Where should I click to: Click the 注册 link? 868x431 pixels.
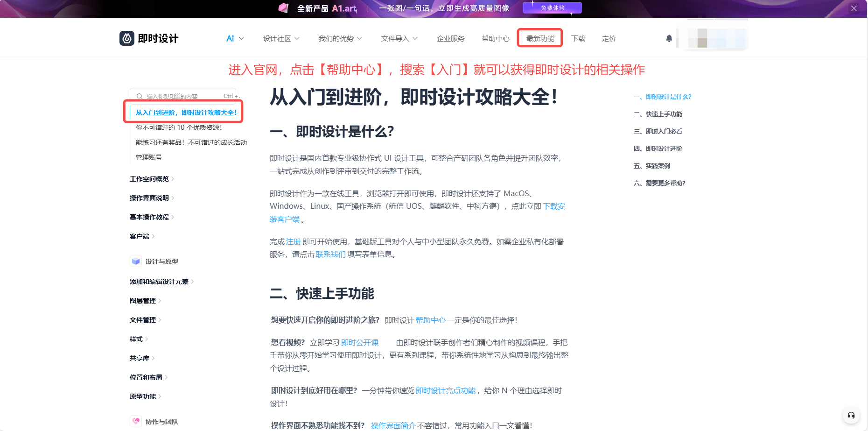[x=294, y=241]
